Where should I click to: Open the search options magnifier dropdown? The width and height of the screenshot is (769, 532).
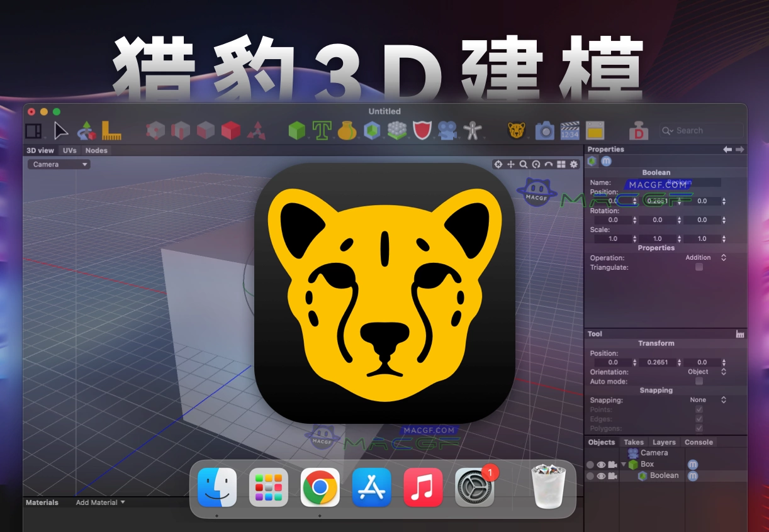tap(668, 131)
